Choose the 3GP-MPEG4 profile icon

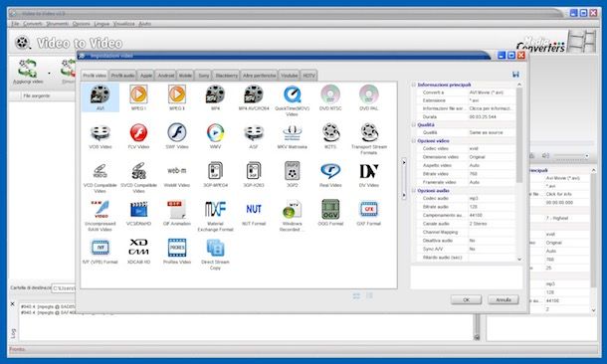point(215,171)
